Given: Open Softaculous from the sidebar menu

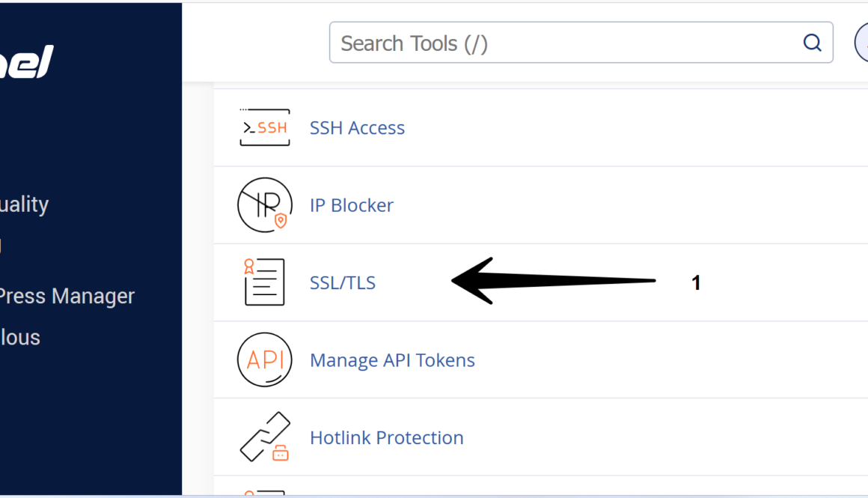Looking at the screenshot, I should [x=20, y=337].
